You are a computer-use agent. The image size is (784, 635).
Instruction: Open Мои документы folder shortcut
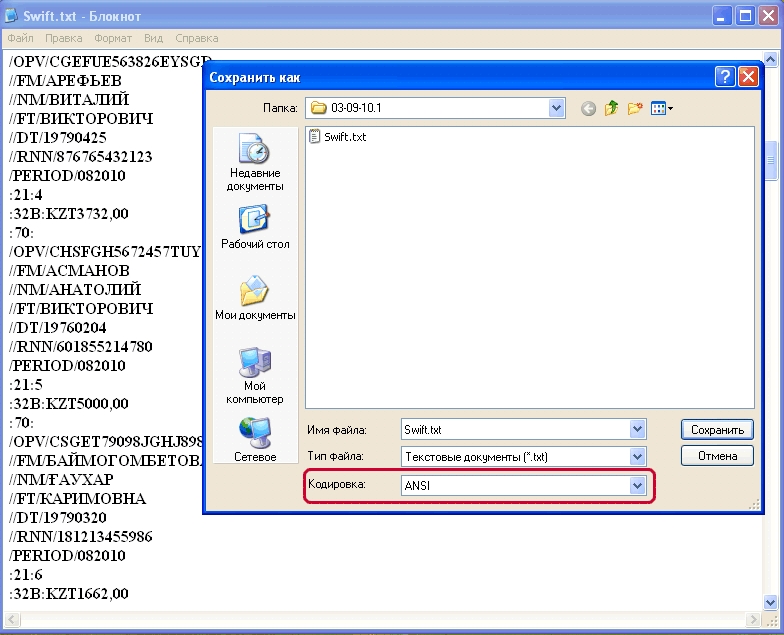point(255,299)
